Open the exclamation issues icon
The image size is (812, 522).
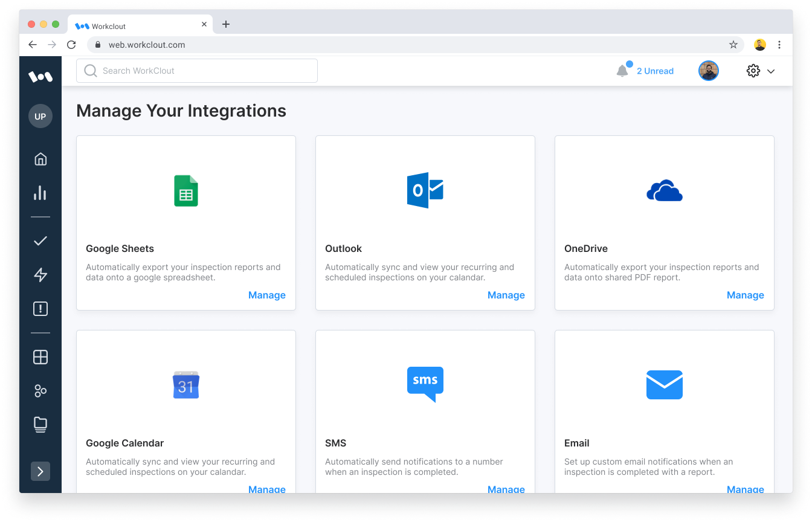40,309
